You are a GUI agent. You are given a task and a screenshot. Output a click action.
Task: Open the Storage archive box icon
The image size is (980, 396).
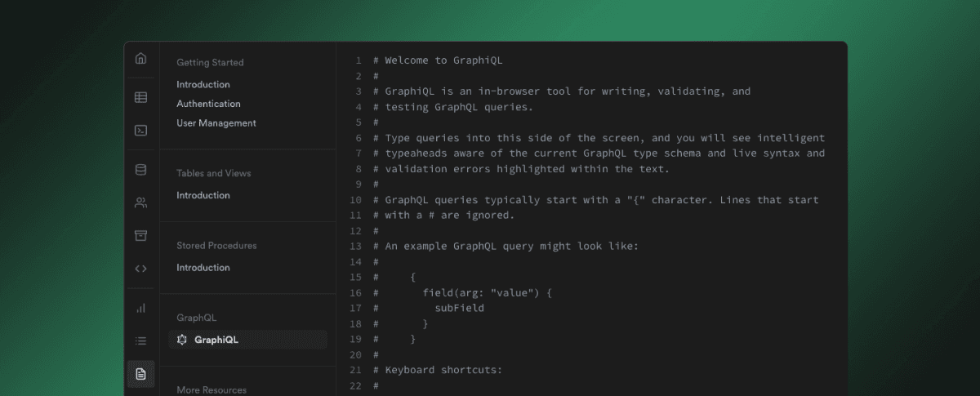coord(140,235)
